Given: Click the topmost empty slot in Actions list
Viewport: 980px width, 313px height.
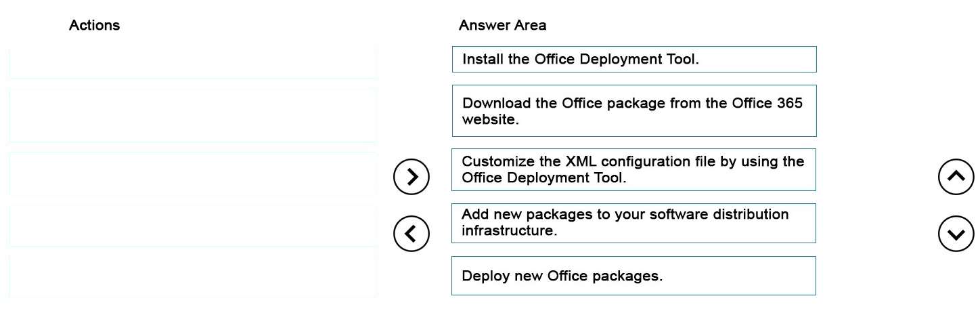Looking at the screenshot, I should (x=193, y=62).
